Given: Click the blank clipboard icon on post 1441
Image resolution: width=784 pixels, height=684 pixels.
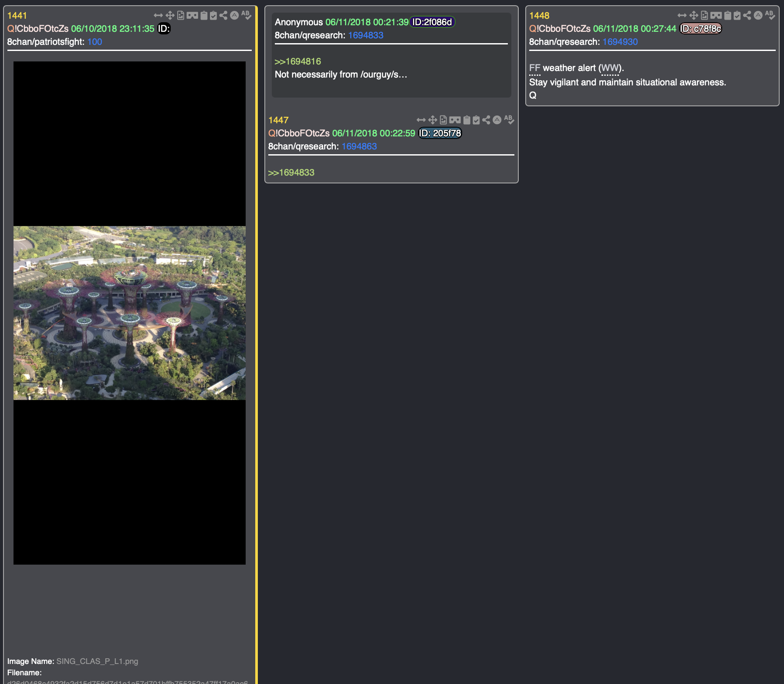Looking at the screenshot, I should [x=203, y=16].
